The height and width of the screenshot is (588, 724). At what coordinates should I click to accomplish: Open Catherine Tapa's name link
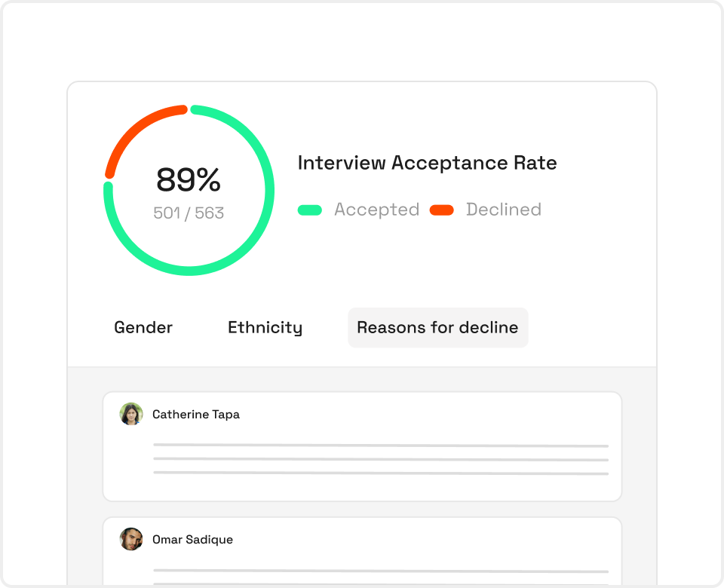[196, 415]
